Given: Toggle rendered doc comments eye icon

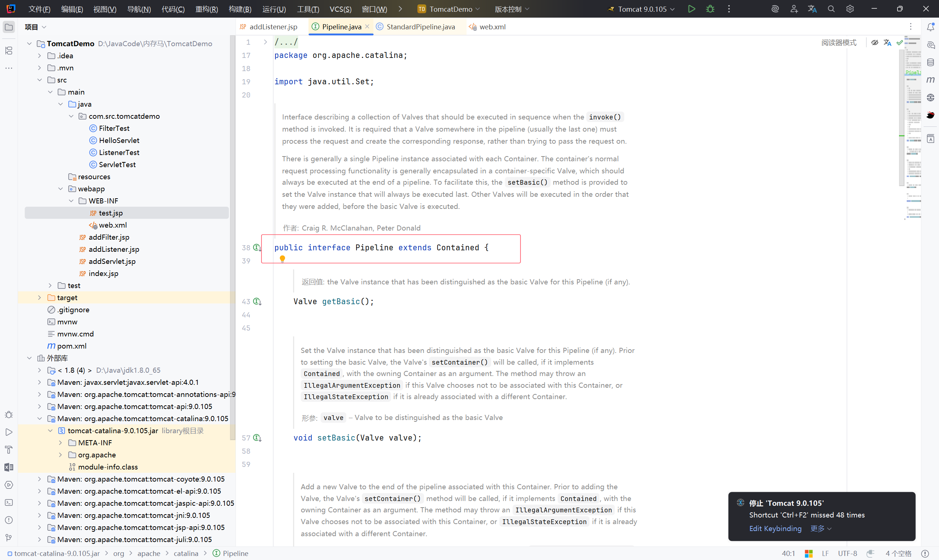Looking at the screenshot, I should (x=874, y=43).
